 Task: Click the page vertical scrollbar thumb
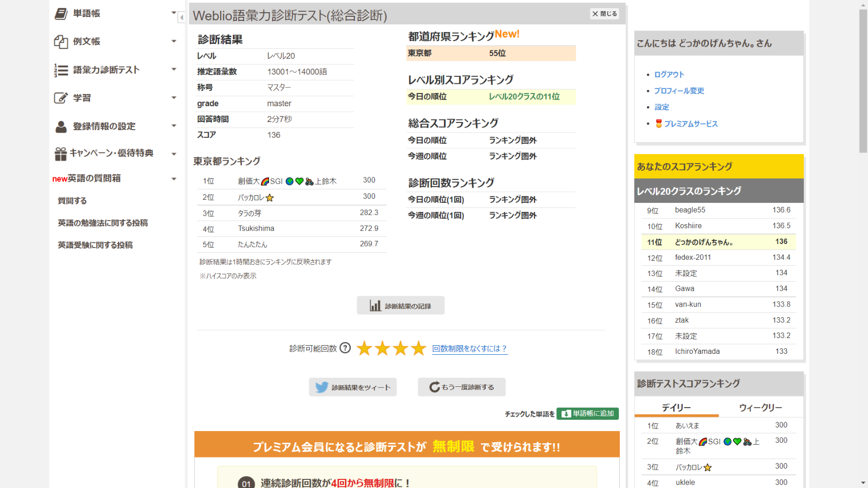pos(863,81)
